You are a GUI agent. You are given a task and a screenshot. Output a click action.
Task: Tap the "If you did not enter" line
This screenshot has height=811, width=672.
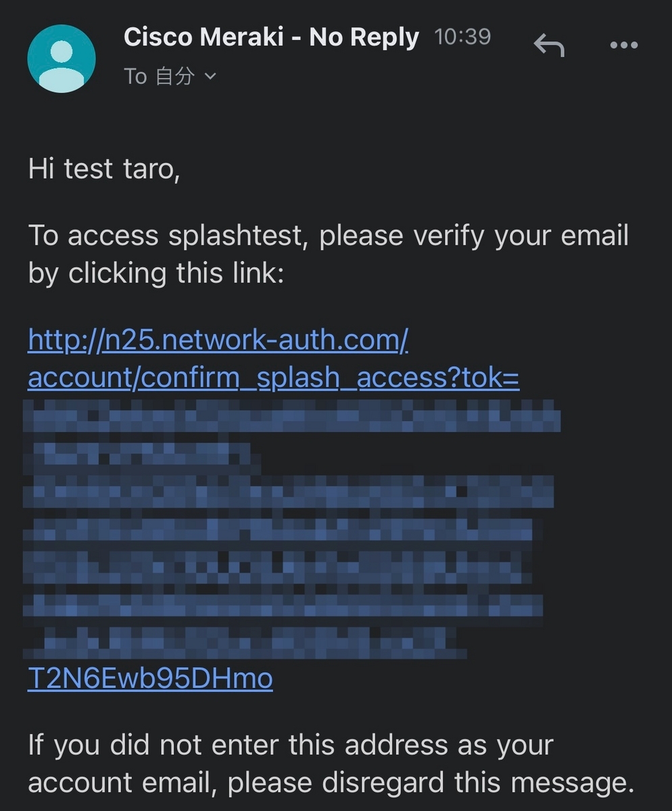tap(291, 745)
